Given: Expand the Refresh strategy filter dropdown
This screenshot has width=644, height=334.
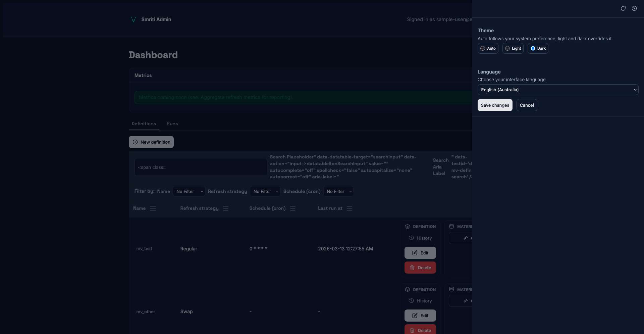Looking at the screenshot, I should (265, 191).
